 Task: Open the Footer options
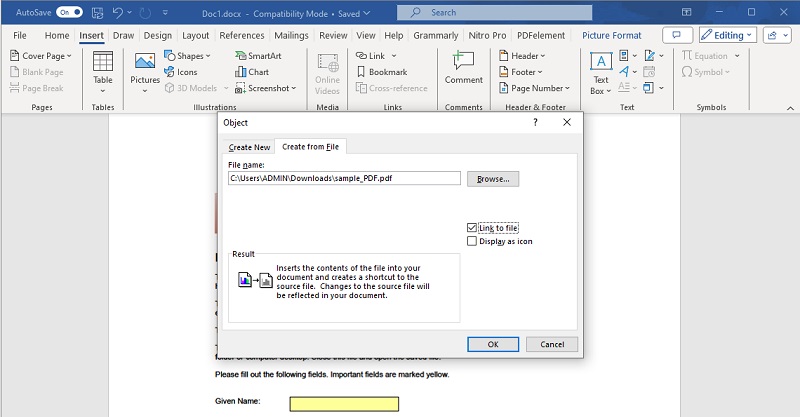[x=520, y=72]
